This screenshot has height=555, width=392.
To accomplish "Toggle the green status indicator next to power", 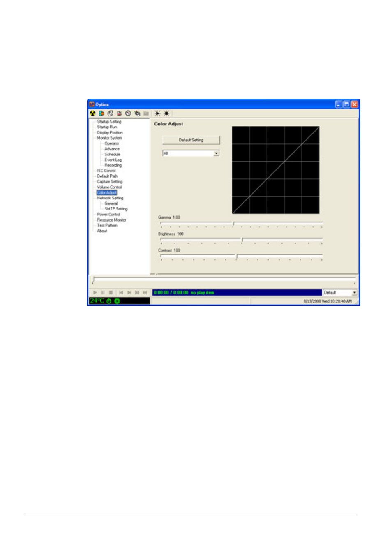I will [x=118, y=301].
